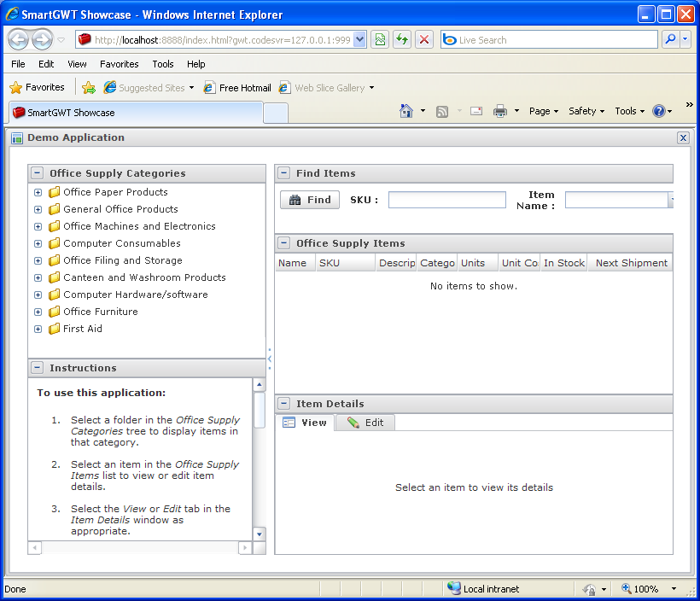Viewport: 700px width, 601px height.
Task: Click the Instructions scrollbar down arrow
Action: 260,534
